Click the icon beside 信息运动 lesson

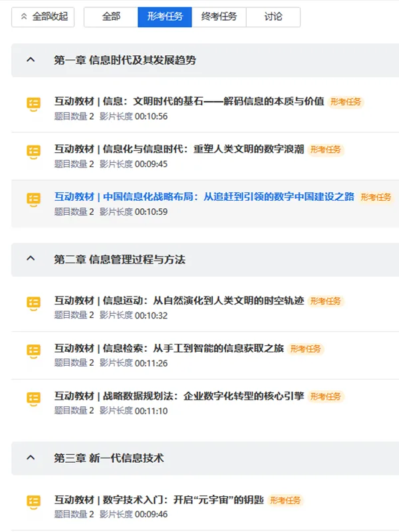33,303
